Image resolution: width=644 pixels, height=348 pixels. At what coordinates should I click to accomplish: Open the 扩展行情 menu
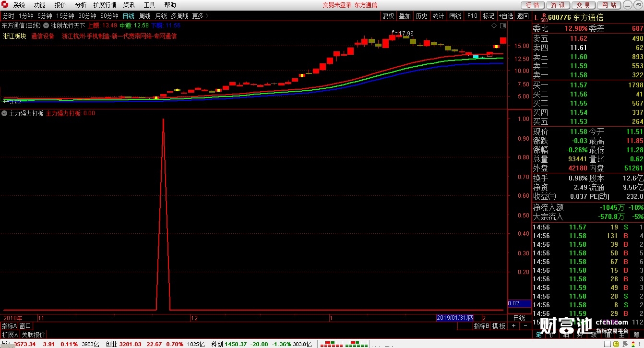click(105, 5)
